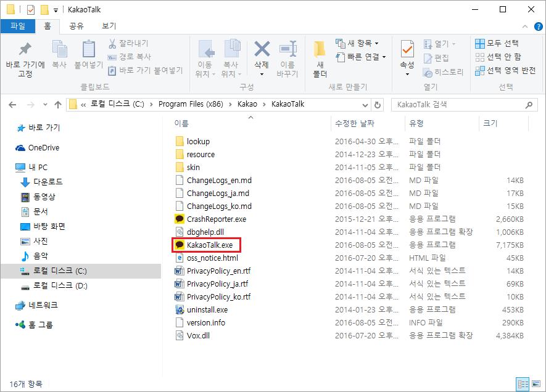The height and width of the screenshot is (392, 546).
Task: Click the Help question mark icon
Action: 539,27
